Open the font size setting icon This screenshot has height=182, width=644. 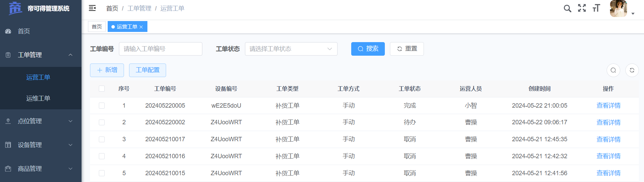click(x=596, y=8)
